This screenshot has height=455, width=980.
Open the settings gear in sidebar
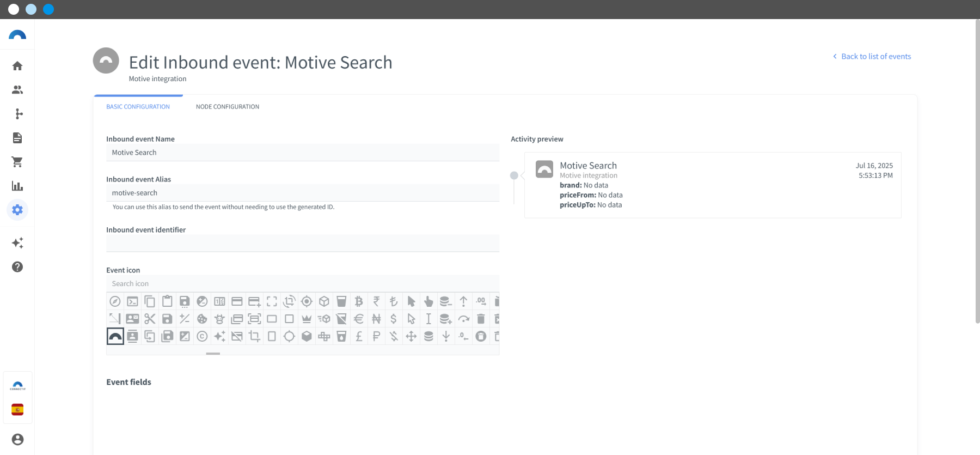coord(17,210)
